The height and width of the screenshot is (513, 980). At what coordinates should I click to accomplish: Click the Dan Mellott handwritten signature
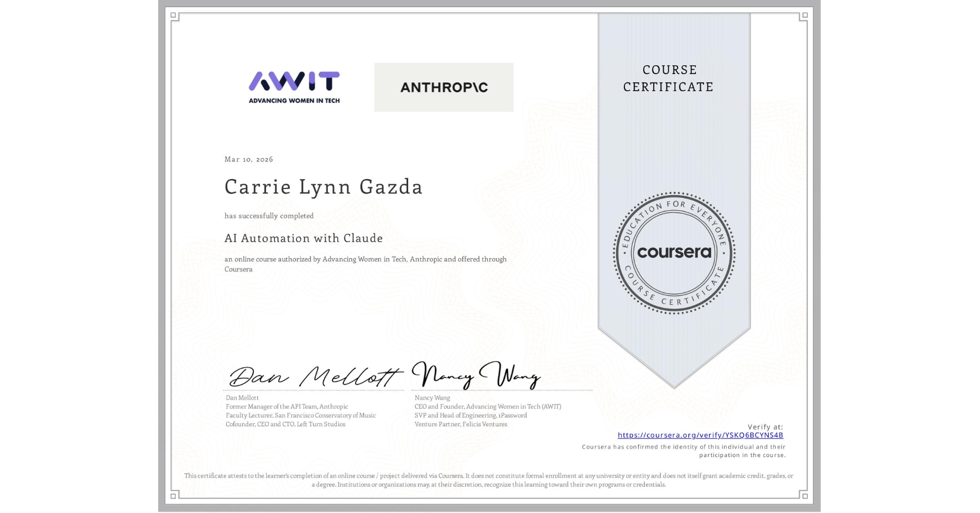pyautogui.click(x=315, y=376)
